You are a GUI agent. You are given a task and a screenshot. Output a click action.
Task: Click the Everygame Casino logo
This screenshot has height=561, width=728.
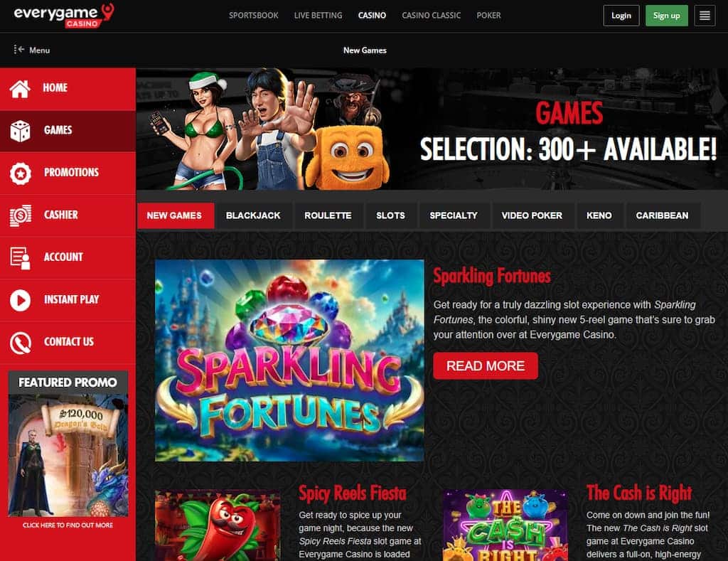[x=63, y=15]
